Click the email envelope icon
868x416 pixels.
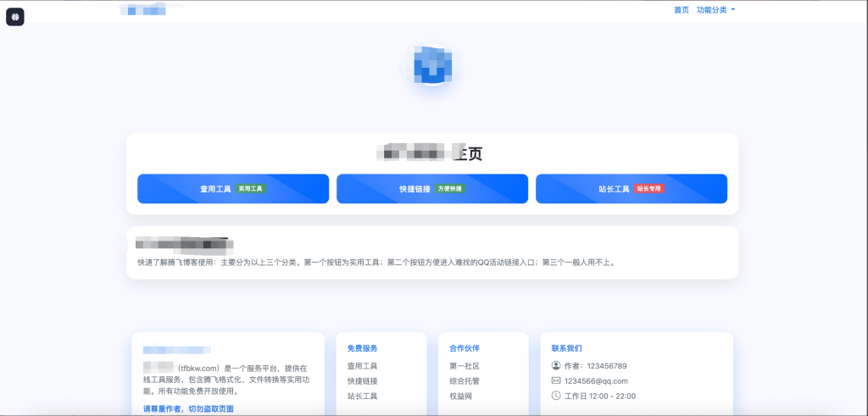click(556, 380)
